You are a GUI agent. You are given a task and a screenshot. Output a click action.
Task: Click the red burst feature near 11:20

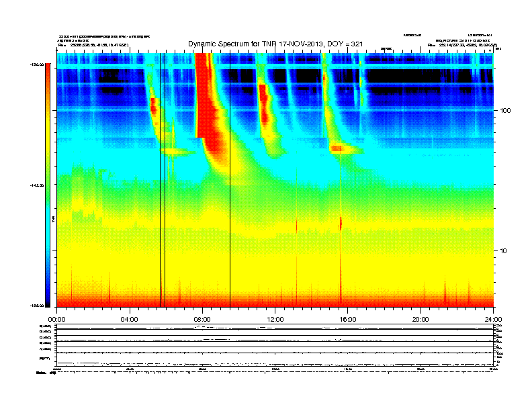tap(263, 103)
